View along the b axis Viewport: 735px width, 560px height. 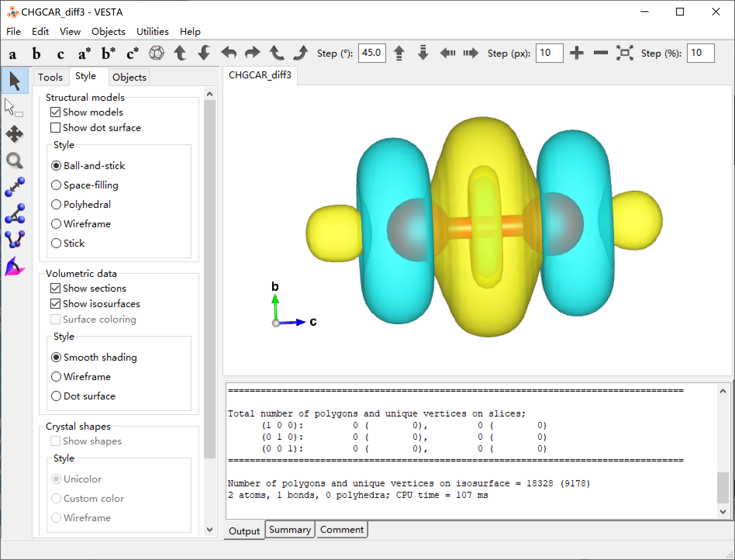click(36, 54)
